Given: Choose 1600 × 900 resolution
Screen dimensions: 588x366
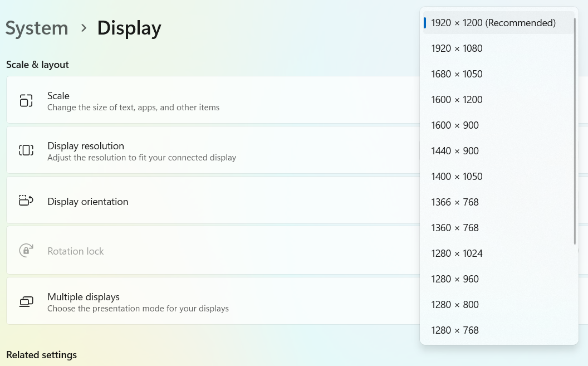Looking at the screenshot, I should point(499,125).
